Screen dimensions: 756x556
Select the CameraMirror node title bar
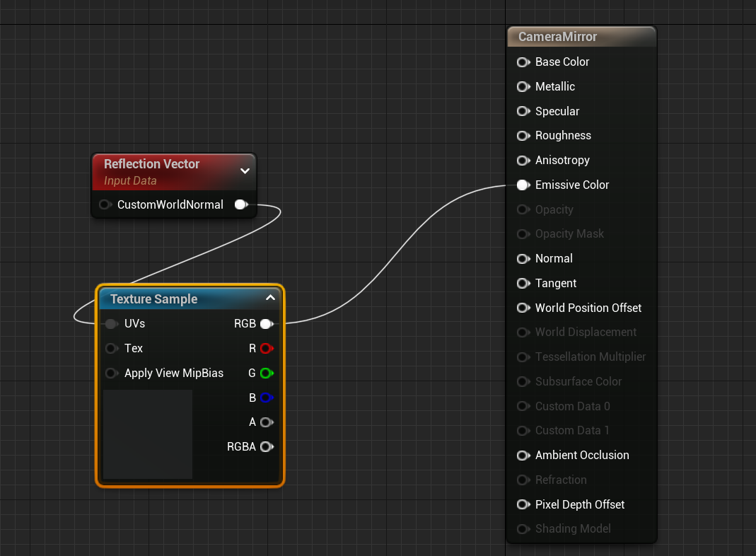point(582,37)
